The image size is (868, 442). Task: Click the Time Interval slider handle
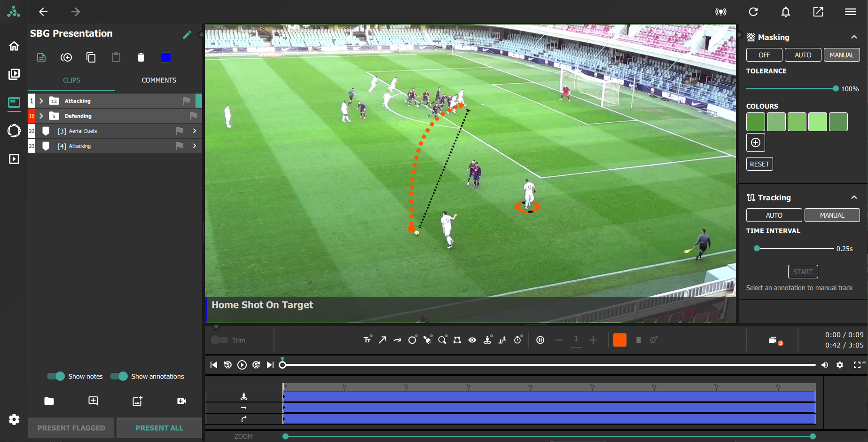[757, 248]
